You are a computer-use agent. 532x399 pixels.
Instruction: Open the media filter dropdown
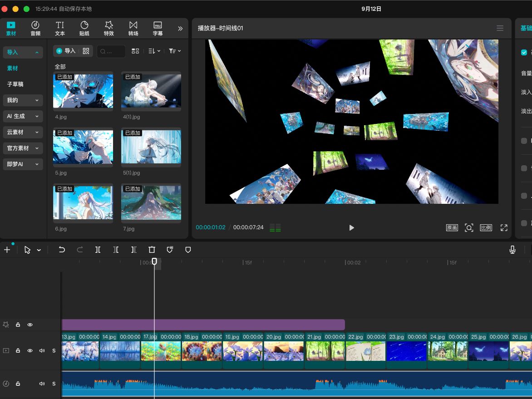(175, 51)
